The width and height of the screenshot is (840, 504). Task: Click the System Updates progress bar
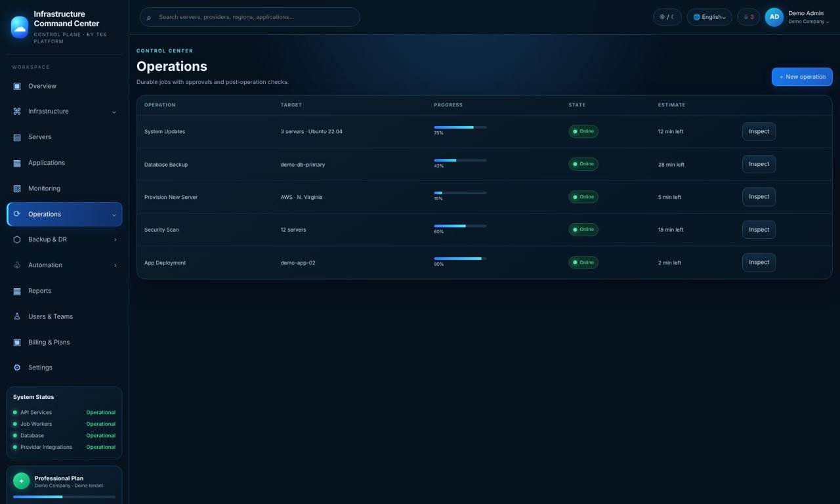[x=460, y=127]
